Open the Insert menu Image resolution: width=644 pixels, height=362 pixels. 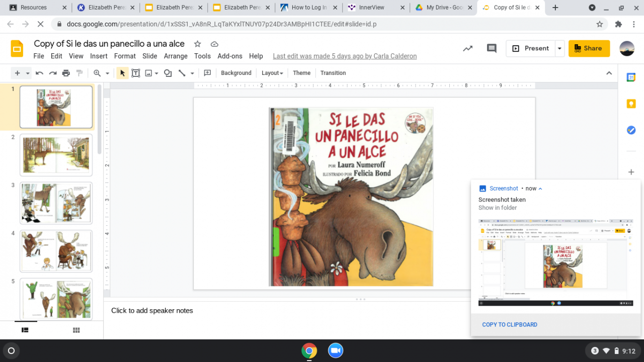pos(99,56)
